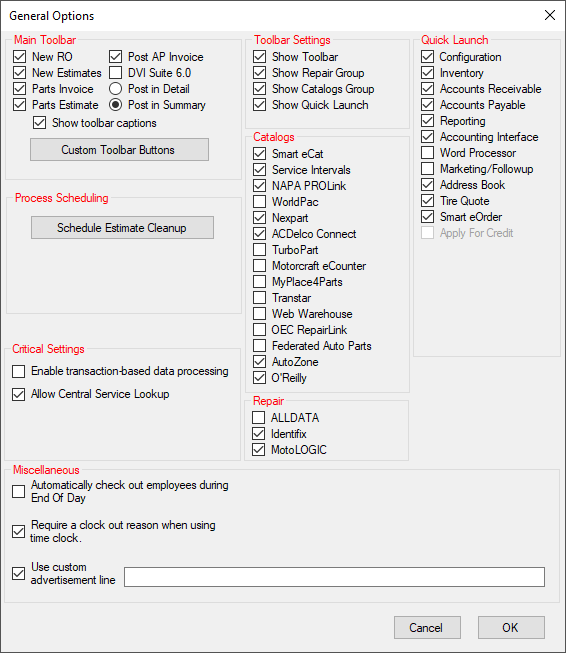
Task: Toggle Show Repair Group
Action: pos(259,73)
